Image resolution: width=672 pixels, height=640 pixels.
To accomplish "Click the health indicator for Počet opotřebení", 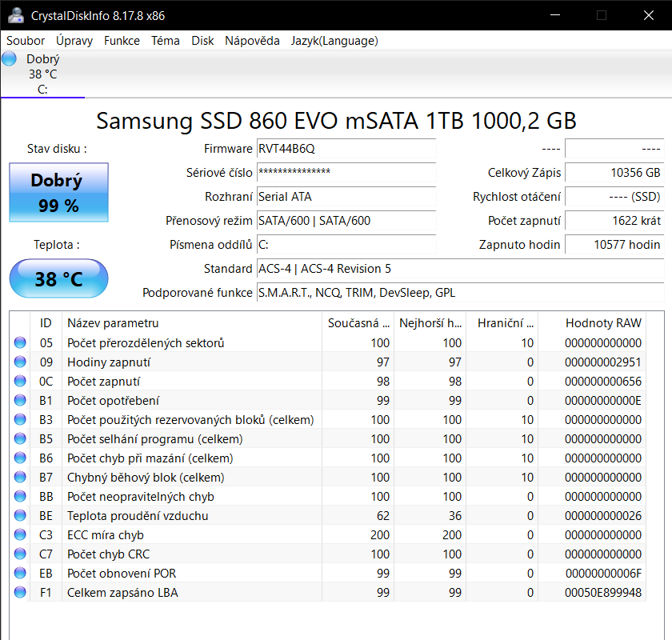I will pyautogui.click(x=20, y=400).
